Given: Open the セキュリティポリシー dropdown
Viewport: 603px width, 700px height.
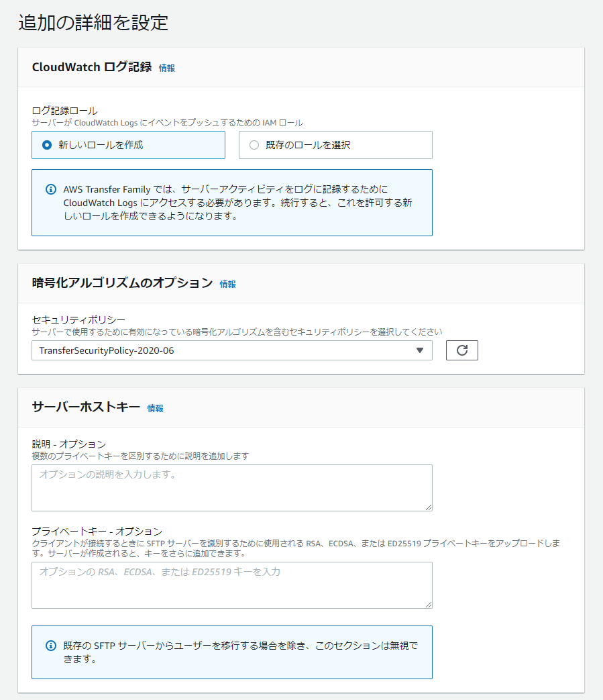Looking at the screenshot, I should pos(232,350).
